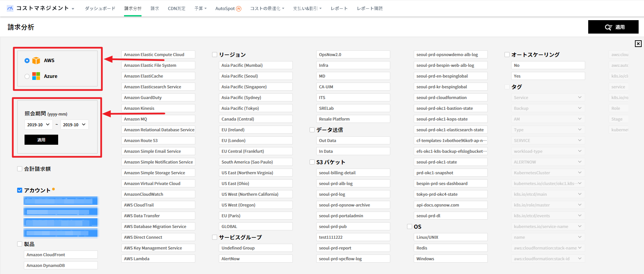Select Amazon Elastic Compute Cloud product

click(158, 55)
